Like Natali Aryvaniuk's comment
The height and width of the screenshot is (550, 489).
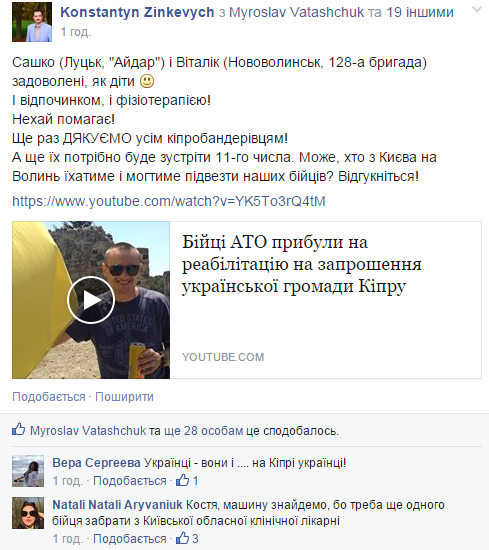(130, 539)
